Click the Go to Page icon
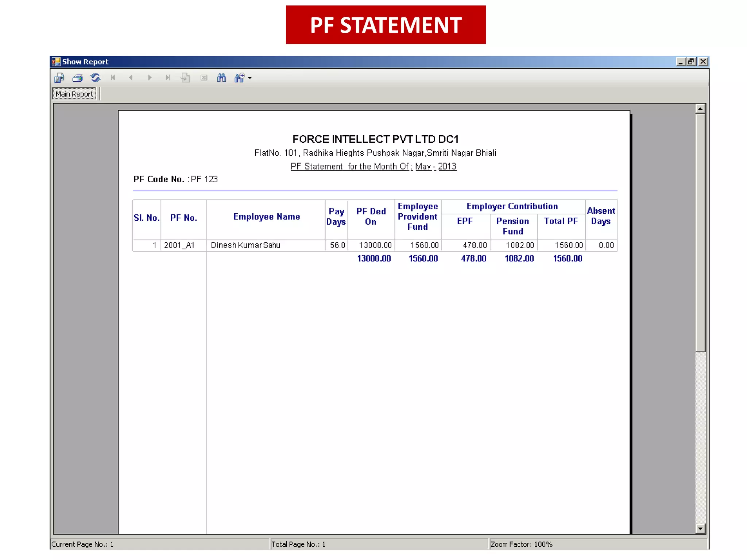 [185, 78]
